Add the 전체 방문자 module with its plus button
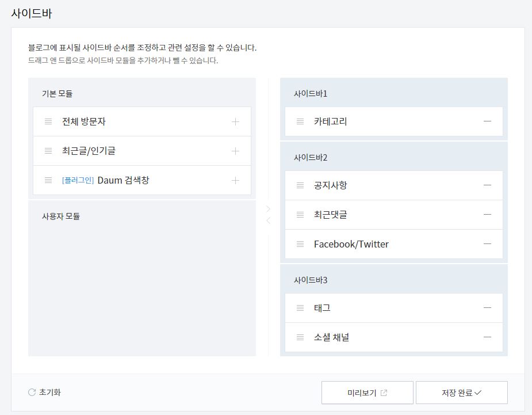The height and width of the screenshot is (415, 532). pos(235,121)
